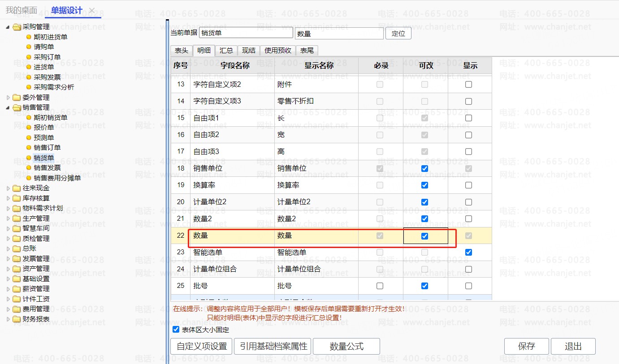Expand the 库存核算 tree node

pos(8,198)
